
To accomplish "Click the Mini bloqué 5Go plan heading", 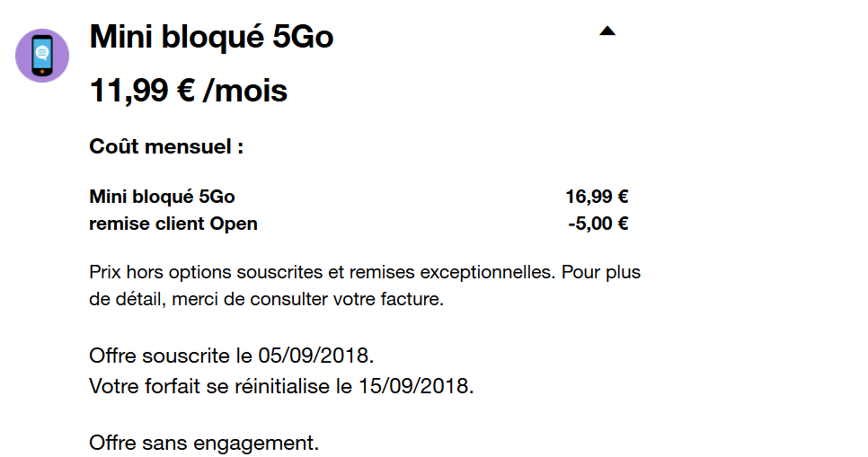I will coord(211,37).
